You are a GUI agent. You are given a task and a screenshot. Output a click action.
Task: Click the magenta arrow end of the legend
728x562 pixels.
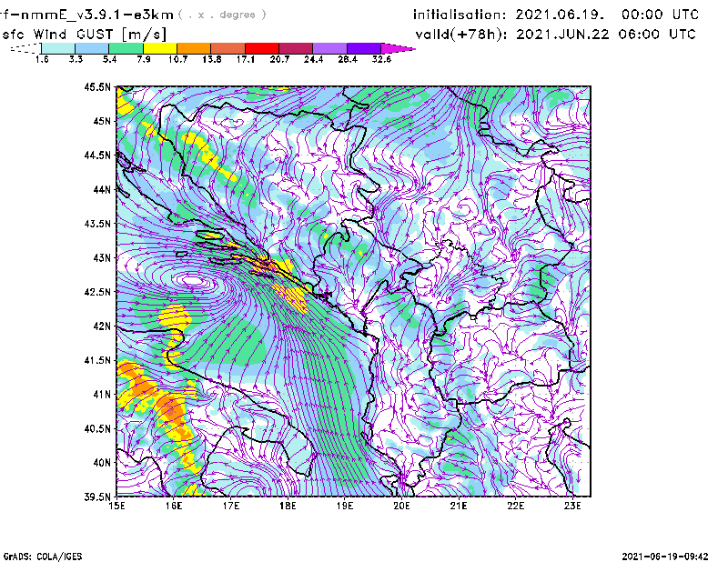coord(398,48)
